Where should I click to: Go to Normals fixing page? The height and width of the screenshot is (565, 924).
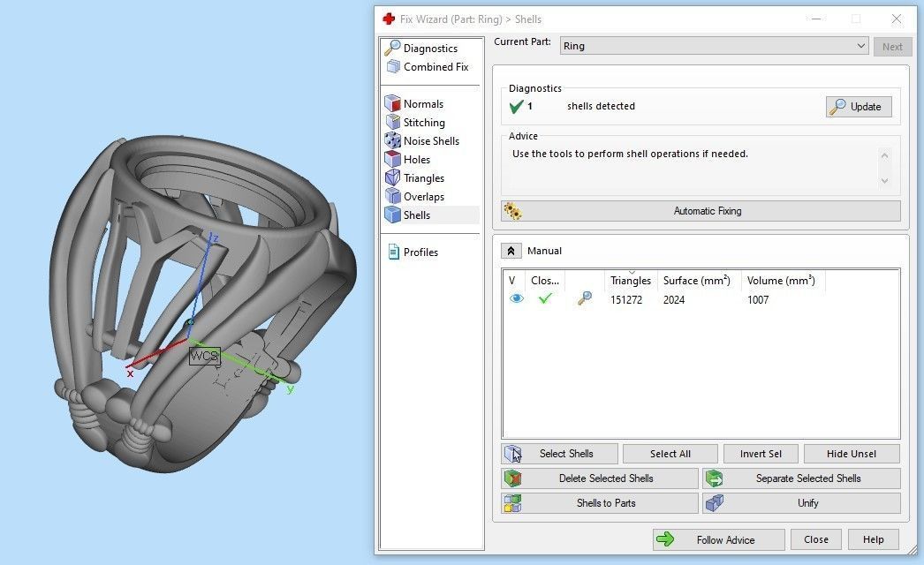click(423, 103)
